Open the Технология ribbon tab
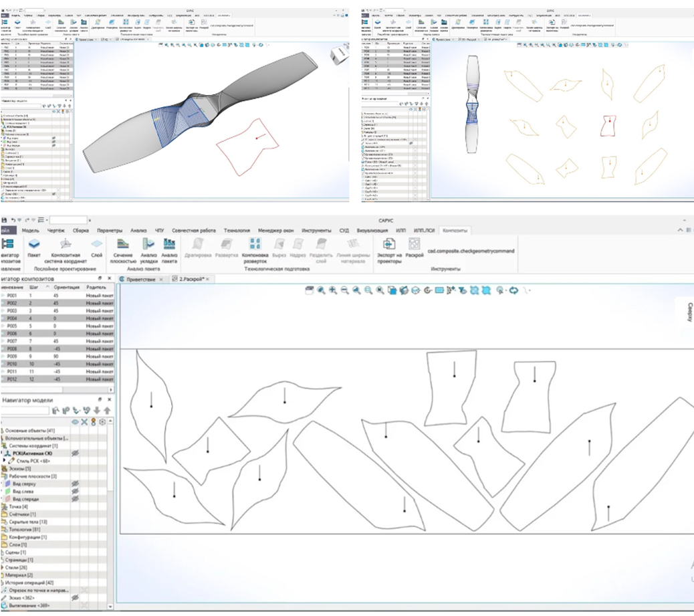The image size is (694, 616). [x=237, y=230]
